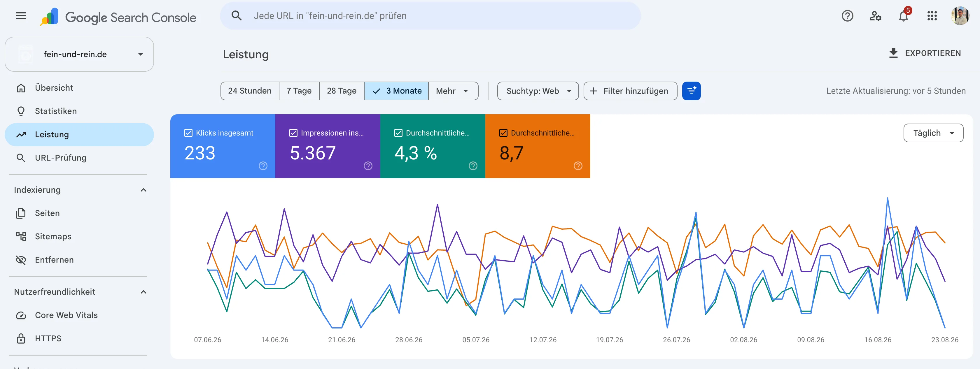Go to Übersicht in the sidebar
The image size is (980, 369).
[79, 88]
